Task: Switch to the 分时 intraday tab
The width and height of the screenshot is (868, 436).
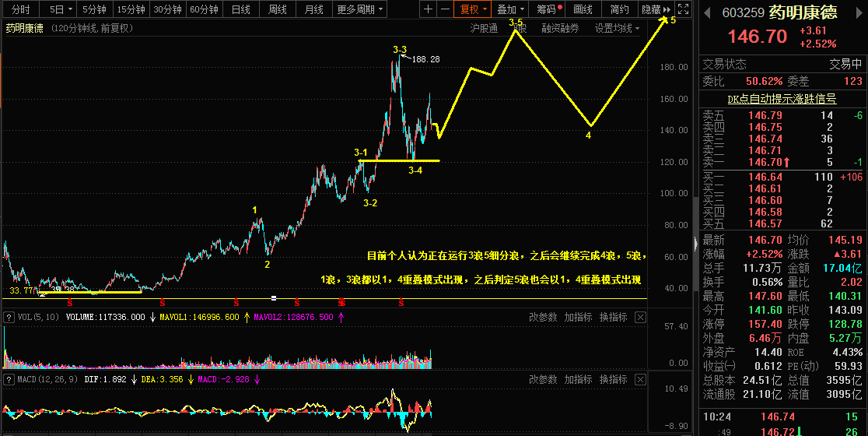Action: (21, 9)
